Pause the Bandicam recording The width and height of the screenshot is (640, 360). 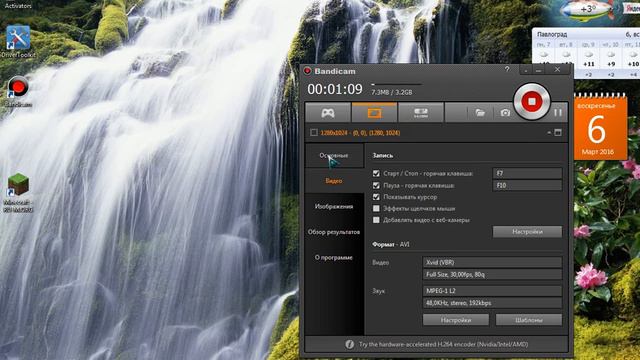tap(558, 112)
